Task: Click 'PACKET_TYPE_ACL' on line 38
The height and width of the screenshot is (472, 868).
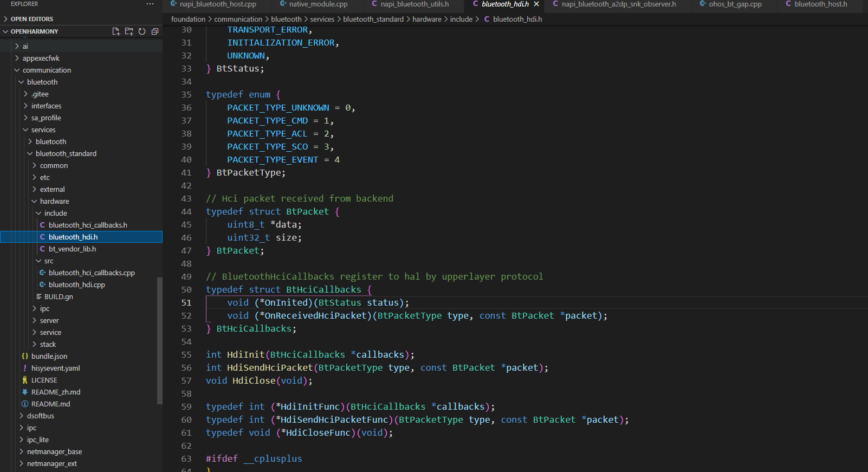Action: [267, 133]
